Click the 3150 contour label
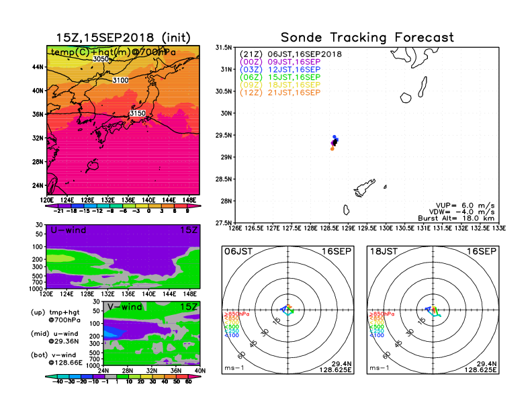Image resolution: width=532 pixels, height=411 pixels. click(x=138, y=113)
